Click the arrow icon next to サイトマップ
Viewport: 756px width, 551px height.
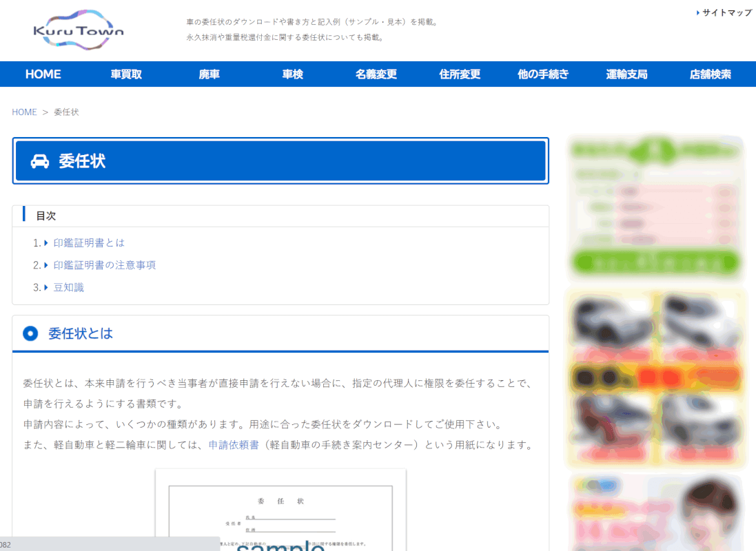point(697,12)
